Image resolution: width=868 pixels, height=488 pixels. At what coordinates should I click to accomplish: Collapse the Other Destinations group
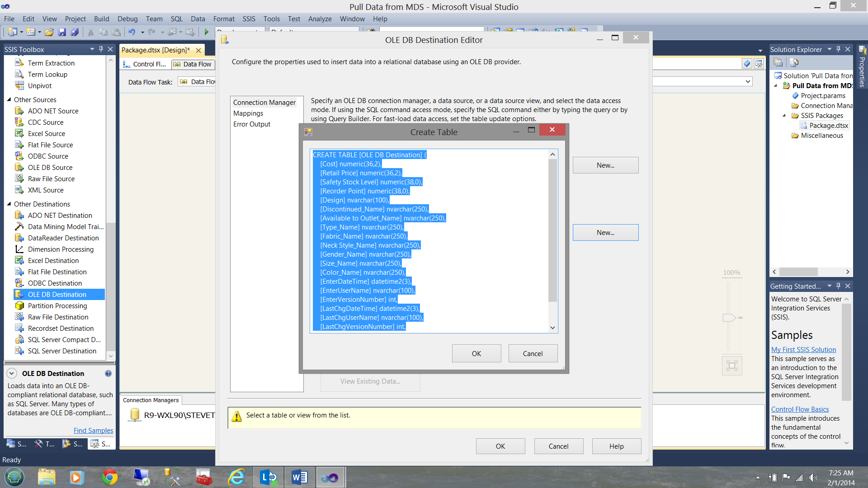click(x=9, y=204)
